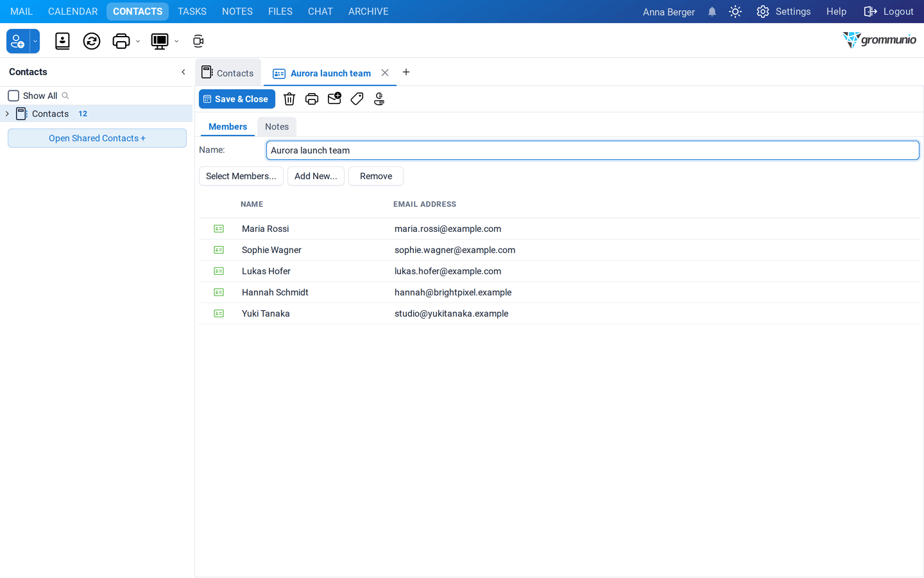Open the address book icon

click(62, 41)
